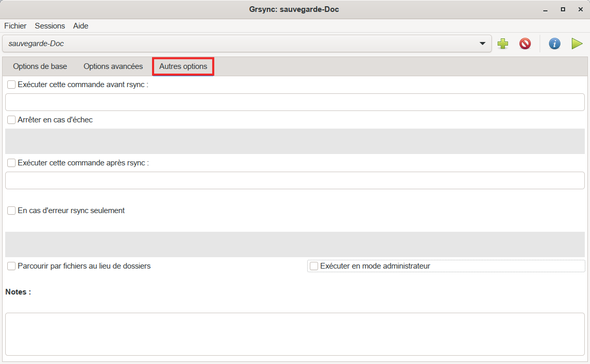Open the Aide menu
This screenshot has width=590, height=364.
click(x=80, y=26)
